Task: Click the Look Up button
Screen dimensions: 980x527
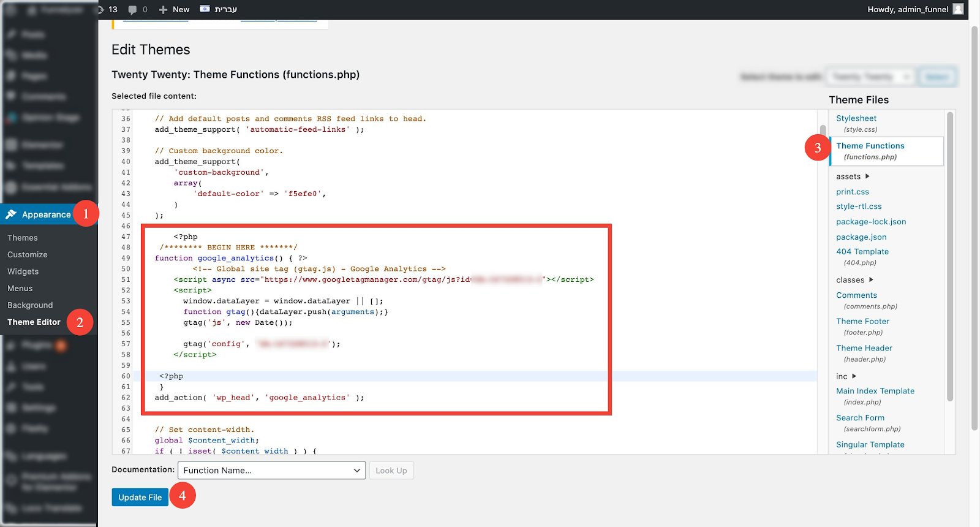Action: point(391,470)
